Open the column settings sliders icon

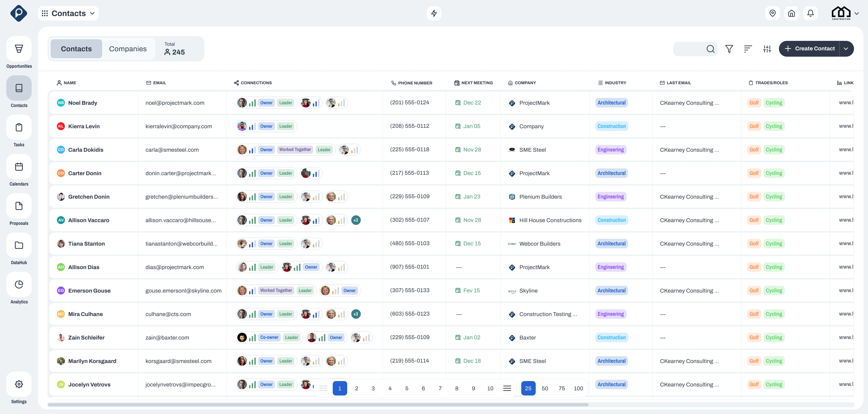[767, 49]
